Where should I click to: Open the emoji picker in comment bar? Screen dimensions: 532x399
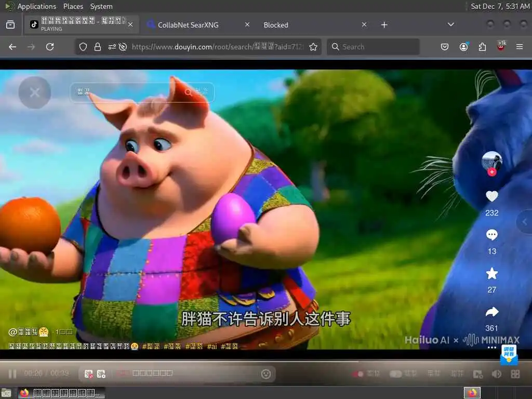[266, 374]
